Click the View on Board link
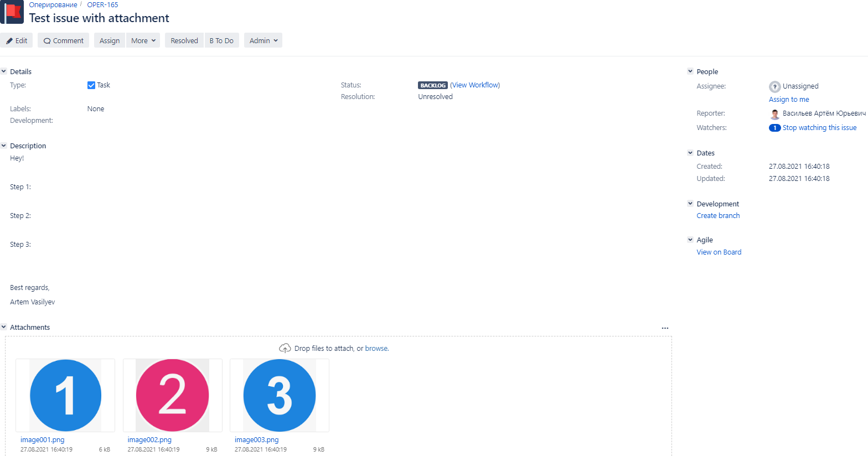The image size is (868, 456). 719,252
